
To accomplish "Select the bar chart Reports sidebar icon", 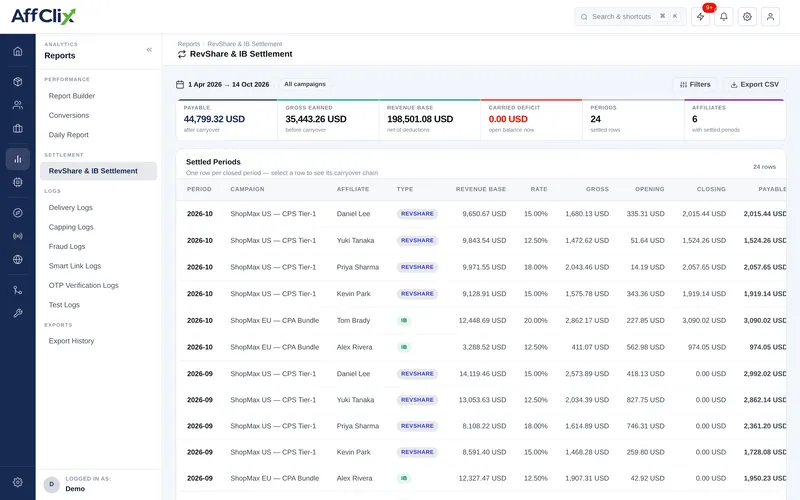I will [x=18, y=159].
